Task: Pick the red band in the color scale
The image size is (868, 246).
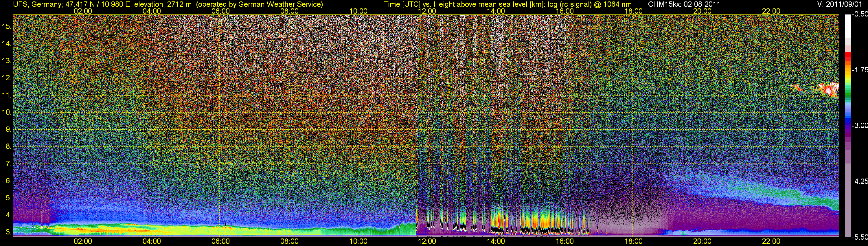Action: coord(847,57)
